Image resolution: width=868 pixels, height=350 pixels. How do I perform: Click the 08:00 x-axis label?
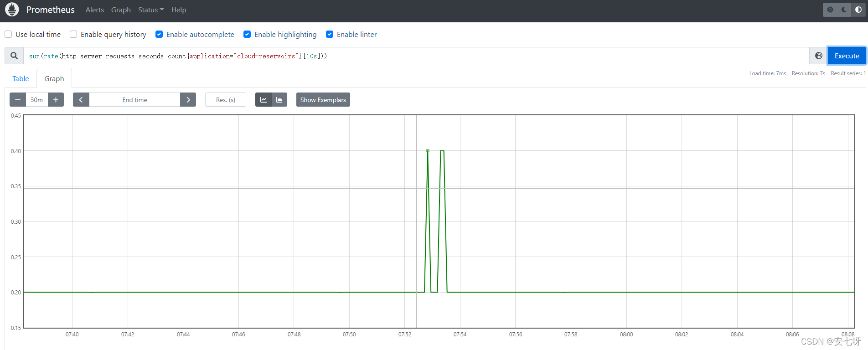pyautogui.click(x=626, y=335)
